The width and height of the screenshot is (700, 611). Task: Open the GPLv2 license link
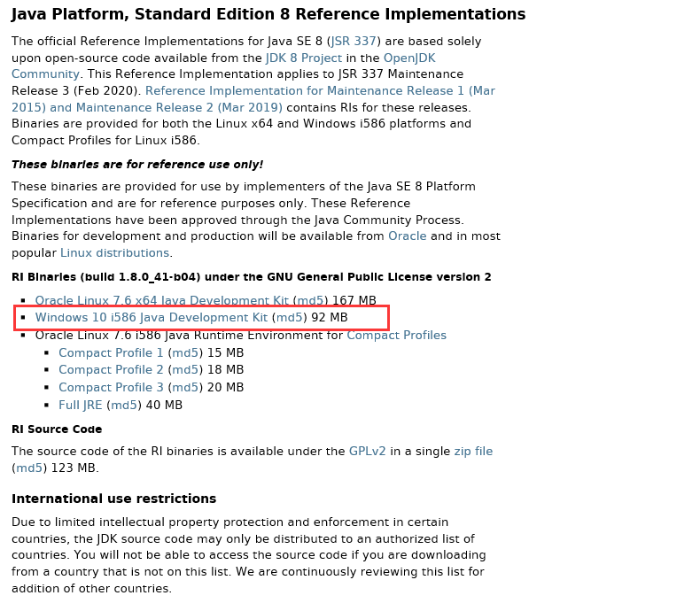coord(367,452)
